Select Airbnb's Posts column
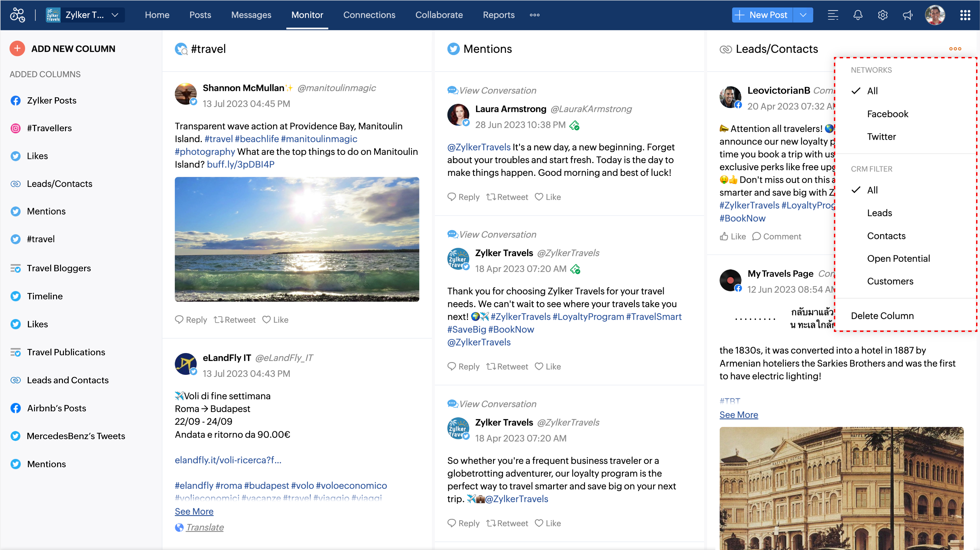 [57, 408]
